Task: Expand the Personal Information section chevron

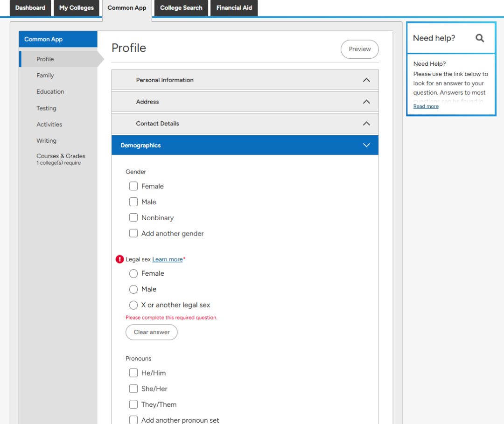Action: (366, 80)
